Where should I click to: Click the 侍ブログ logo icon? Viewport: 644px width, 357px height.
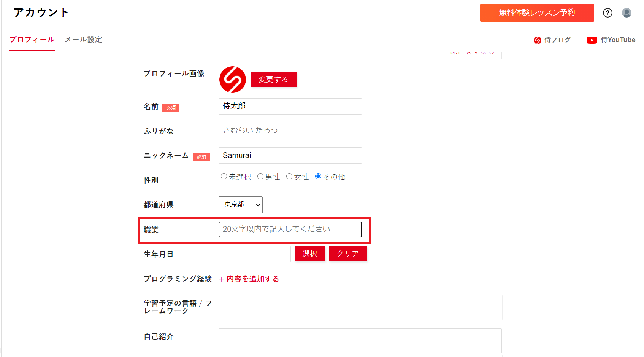point(537,40)
